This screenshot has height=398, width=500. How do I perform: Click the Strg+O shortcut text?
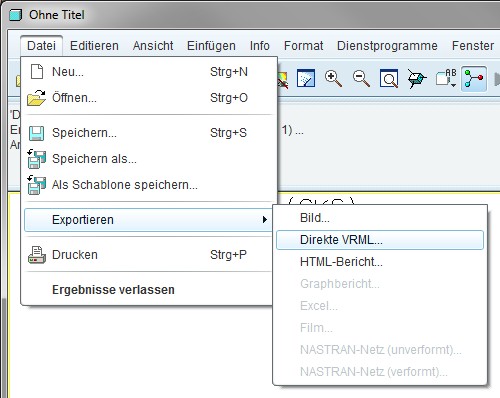pyautogui.click(x=229, y=98)
